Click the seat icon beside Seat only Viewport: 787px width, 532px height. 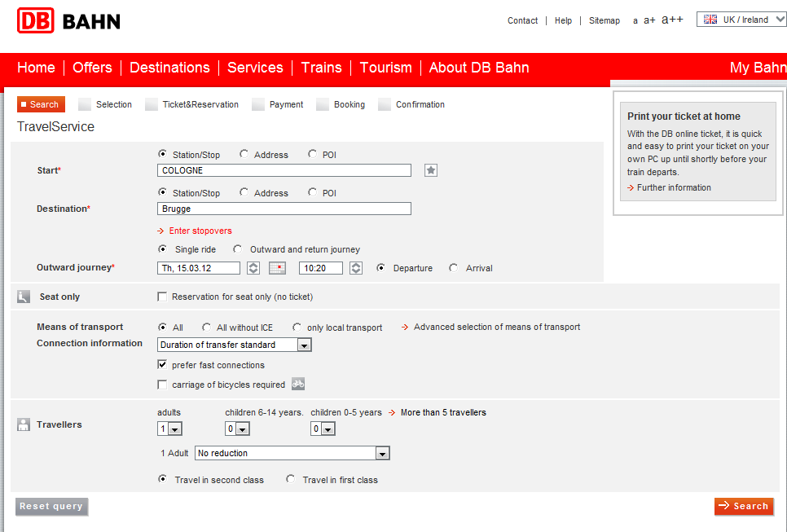click(24, 297)
